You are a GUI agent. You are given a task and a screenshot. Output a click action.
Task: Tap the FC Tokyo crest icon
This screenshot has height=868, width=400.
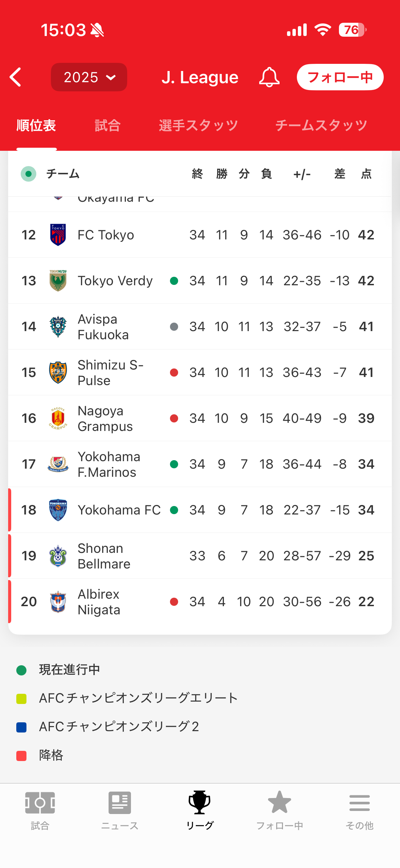58,235
